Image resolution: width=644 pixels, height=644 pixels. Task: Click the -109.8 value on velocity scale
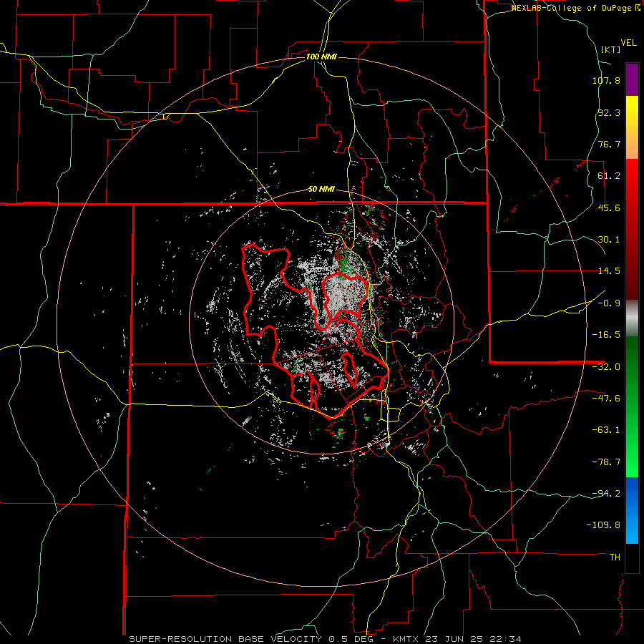pyautogui.click(x=604, y=525)
